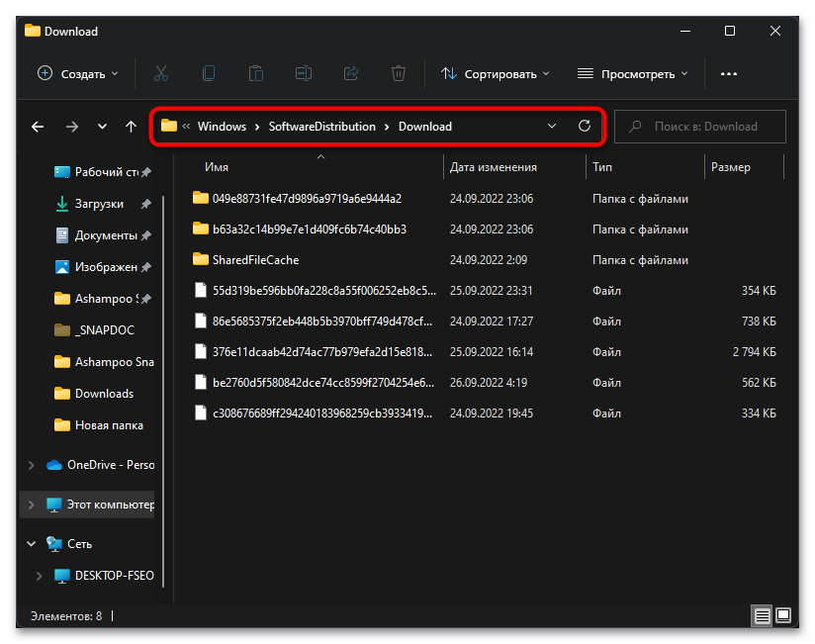Show hidden path parts via double chevron
The image size is (815, 644).
(x=186, y=126)
